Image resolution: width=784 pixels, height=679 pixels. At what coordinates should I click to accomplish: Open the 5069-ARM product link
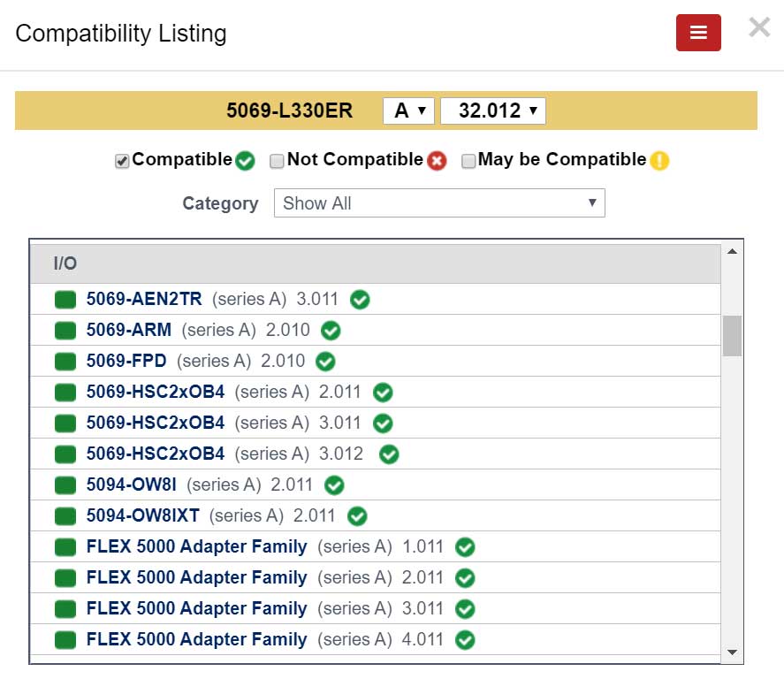tap(129, 330)
